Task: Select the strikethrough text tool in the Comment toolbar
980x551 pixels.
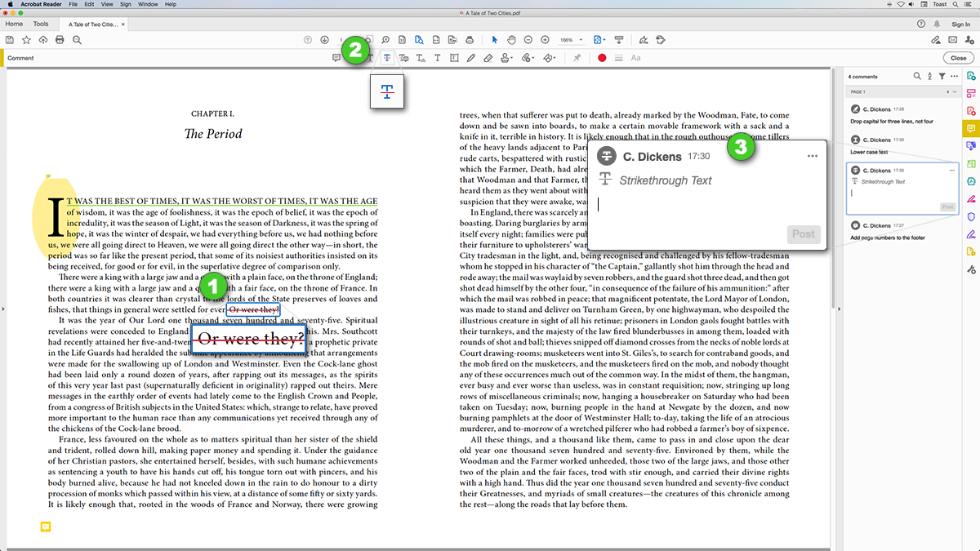Action: click(x=387, y=58)
